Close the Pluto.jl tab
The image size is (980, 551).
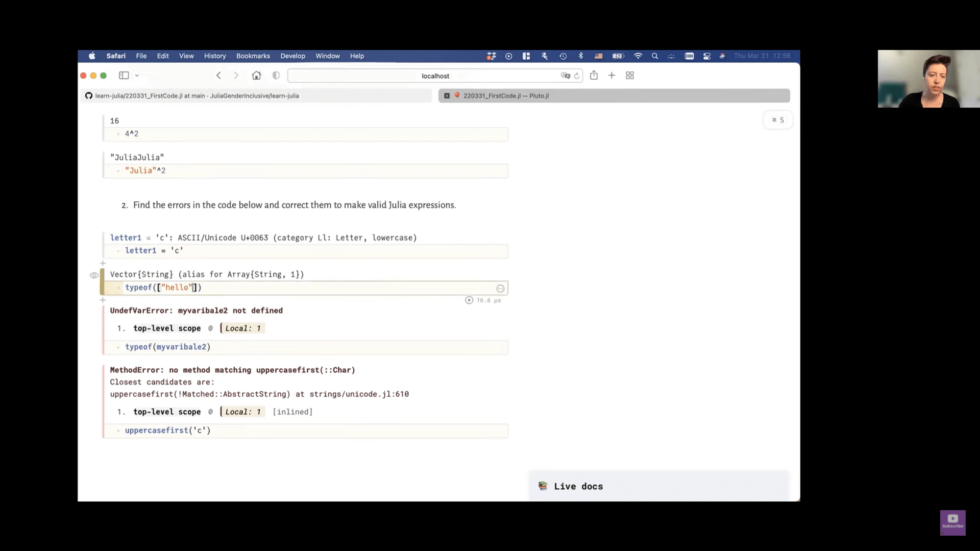(x=447, y=96)
